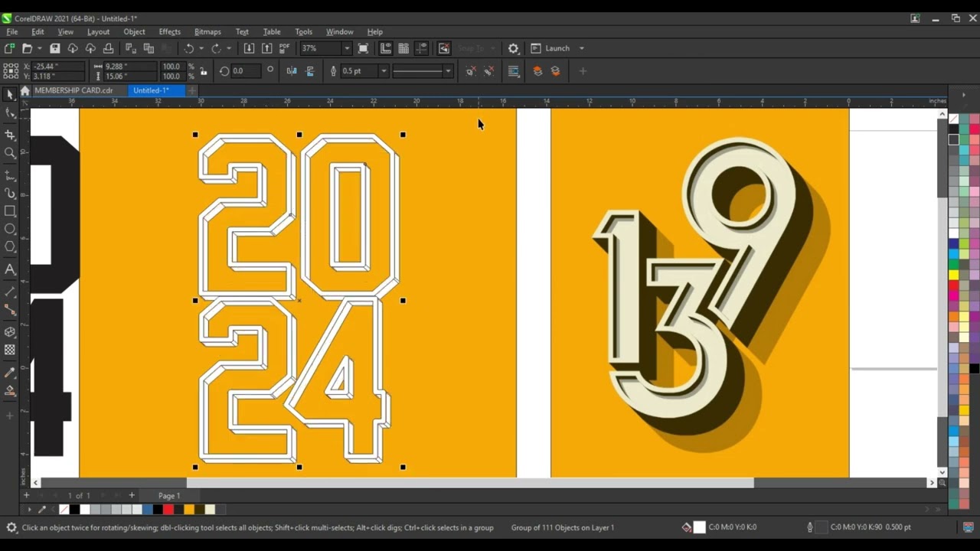
Task: Select the Artistic Media tool
Action: click(10, 194)
